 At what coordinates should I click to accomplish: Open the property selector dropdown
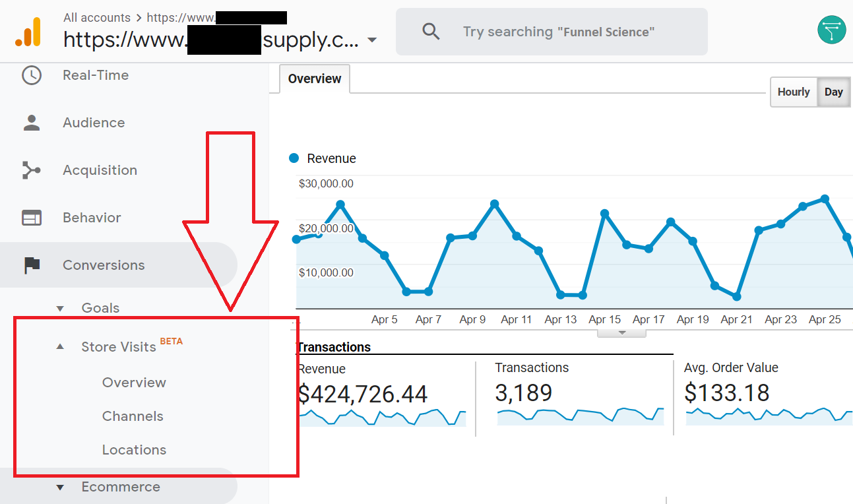coord(372,40)
